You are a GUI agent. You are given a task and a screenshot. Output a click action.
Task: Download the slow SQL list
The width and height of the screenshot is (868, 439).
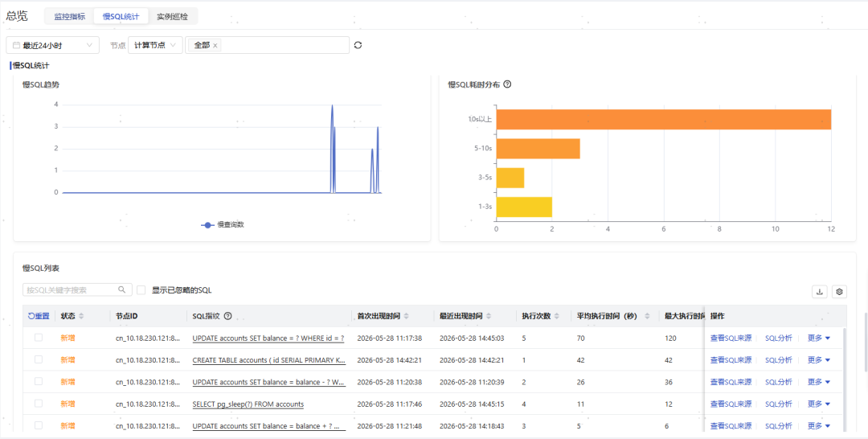tap(819, 291)
